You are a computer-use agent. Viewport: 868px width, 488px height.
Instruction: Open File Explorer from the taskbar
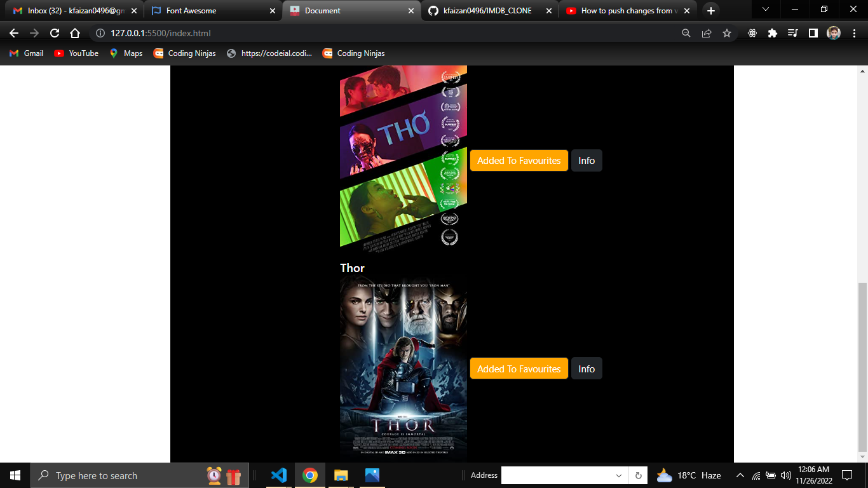(x=341, y=475)
